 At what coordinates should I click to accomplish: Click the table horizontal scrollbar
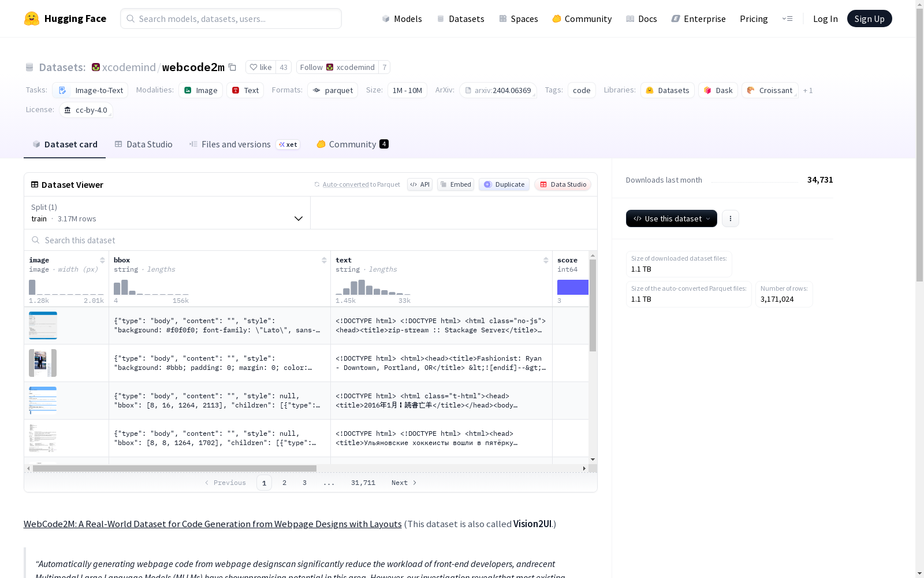click(x=174, y=468)
